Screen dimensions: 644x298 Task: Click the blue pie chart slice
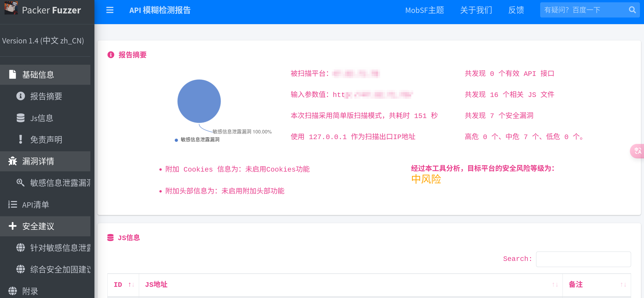tap(199, 101)
